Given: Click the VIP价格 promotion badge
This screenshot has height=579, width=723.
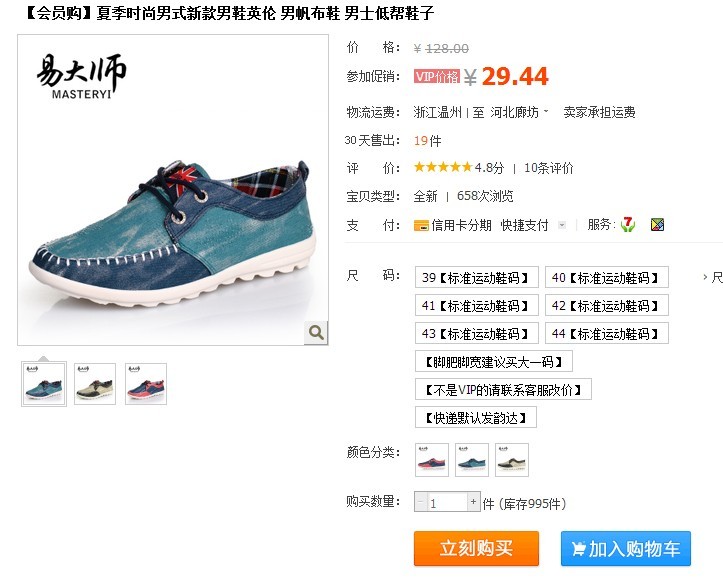Looking at the screenshot, I should tap(437, 76).
